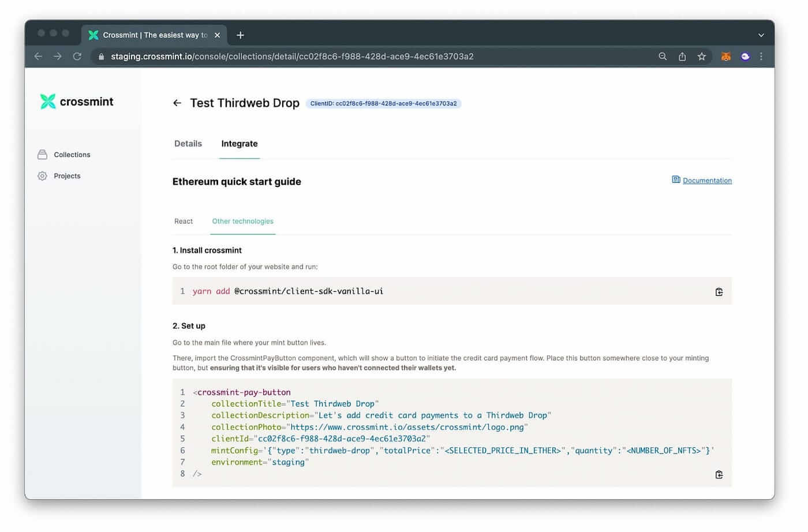Click the Ethereum quick start guide heading

tap(237, 182)
